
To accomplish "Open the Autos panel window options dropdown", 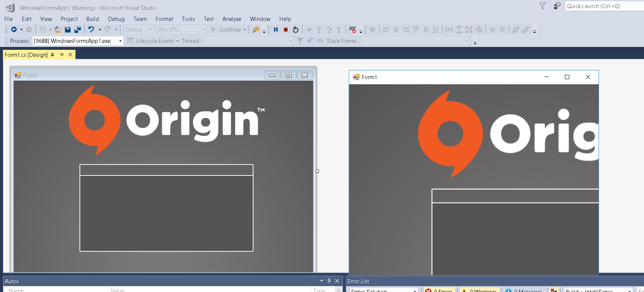I will pos(322,281).
